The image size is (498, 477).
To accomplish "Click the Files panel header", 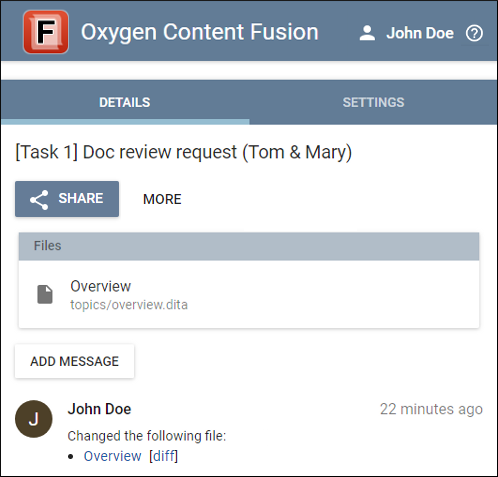I will pos(249,246).
